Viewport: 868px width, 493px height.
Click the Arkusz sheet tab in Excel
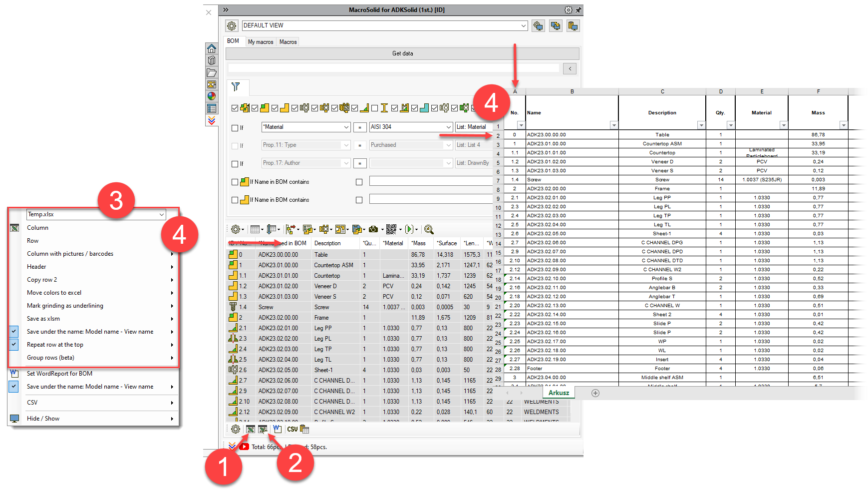pyautogui.click(x=559, y=393)
